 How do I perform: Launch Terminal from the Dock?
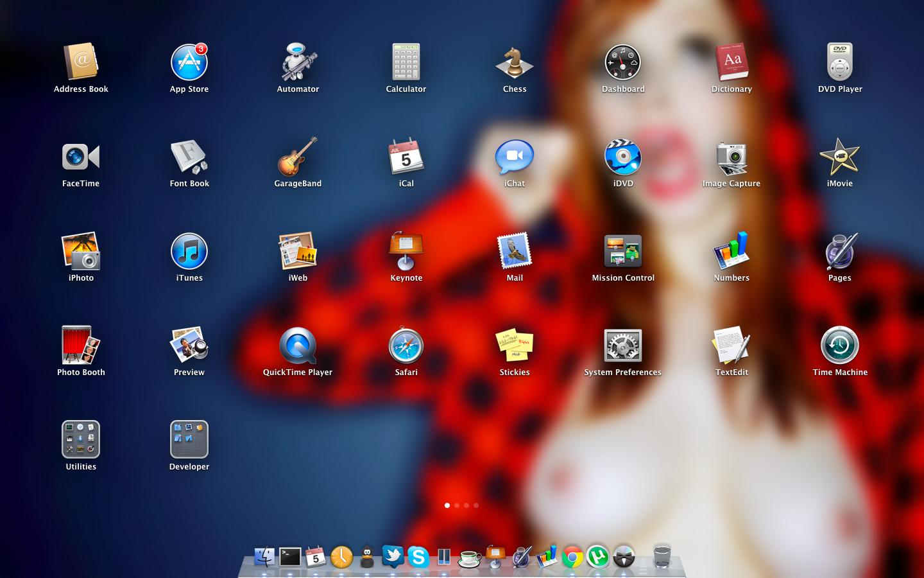tap(290, 557)
